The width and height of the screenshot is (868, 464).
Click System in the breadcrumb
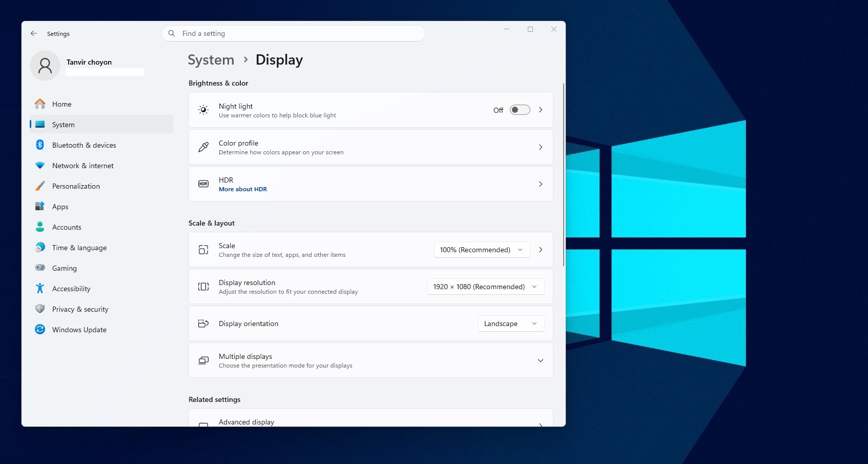pyautogui.click(x=211, y=60)
